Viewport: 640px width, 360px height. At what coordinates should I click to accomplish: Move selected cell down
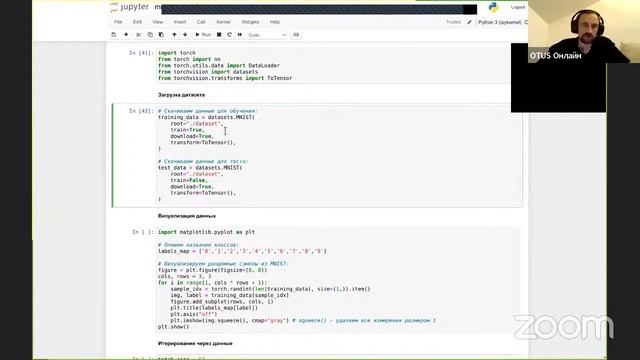(x=185, y=35)
